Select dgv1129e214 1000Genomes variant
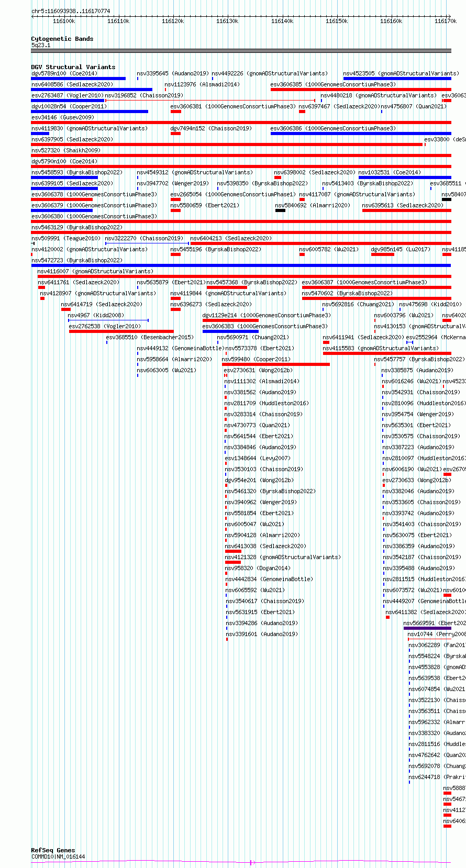466x868 pixels. pyautogui.click(x=267, y=315)
